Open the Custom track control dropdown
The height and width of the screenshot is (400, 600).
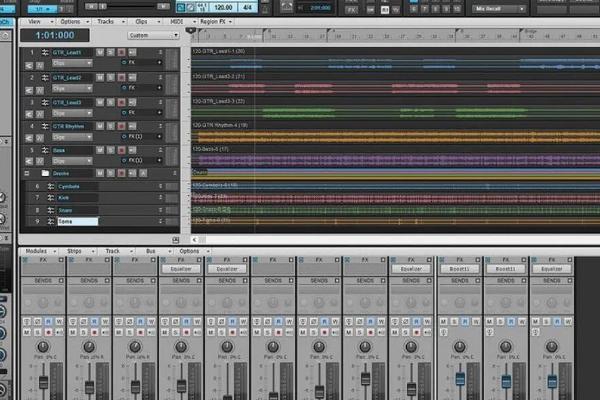pos(153,35)
